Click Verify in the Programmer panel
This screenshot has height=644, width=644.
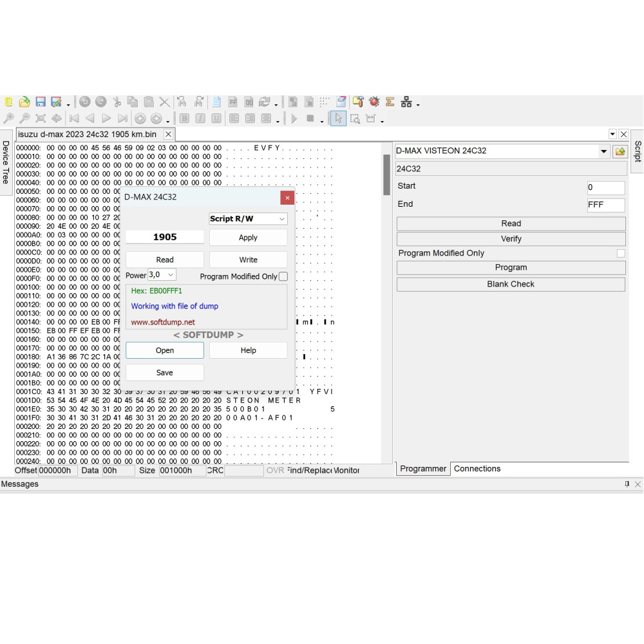(511, 239)
